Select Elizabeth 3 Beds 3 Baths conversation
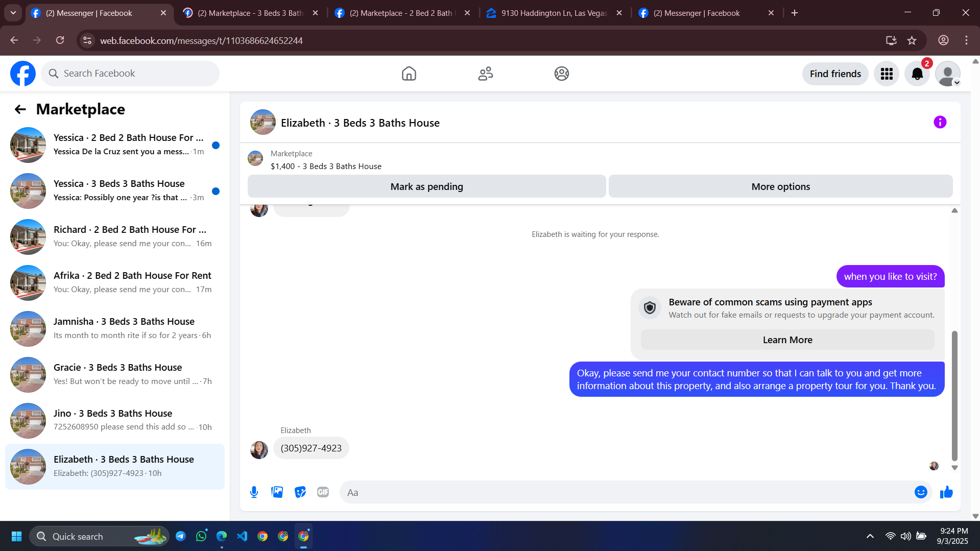This screenshot has height=551, width=980. pyautogui.click(x=115, y=467)
